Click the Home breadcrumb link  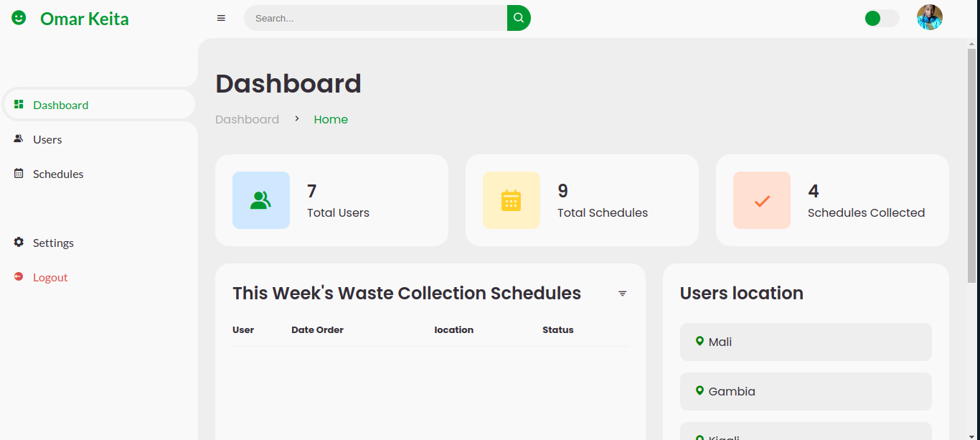click(x=331, y=118)
